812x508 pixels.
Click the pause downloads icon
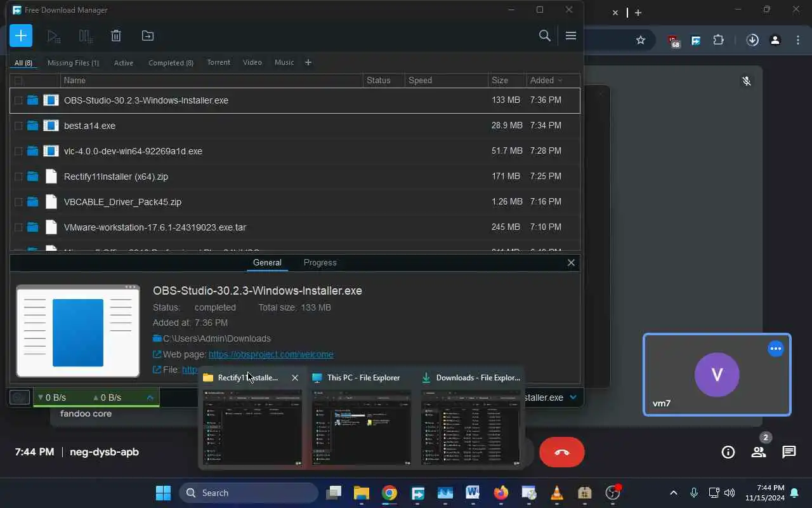[85, 36]
